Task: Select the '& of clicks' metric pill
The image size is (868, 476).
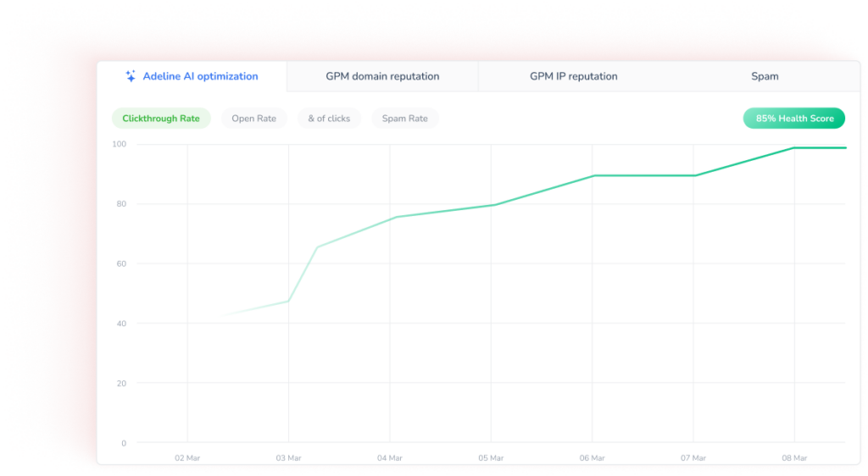Action: (x=329, y=119)
